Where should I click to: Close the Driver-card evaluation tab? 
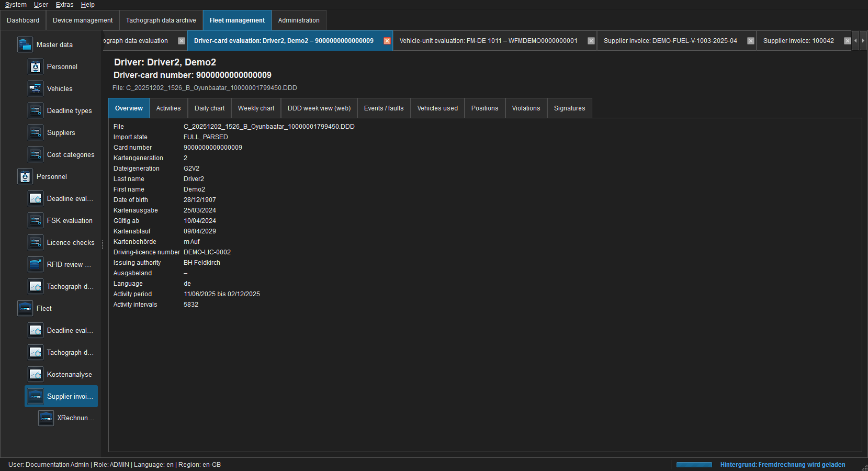387,41
